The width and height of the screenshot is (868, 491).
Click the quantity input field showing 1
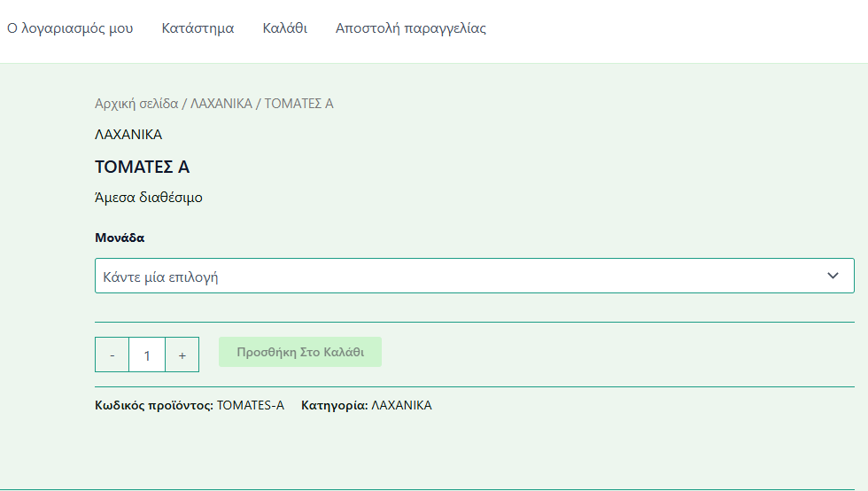pyautogui.click(x=147, y=355)
